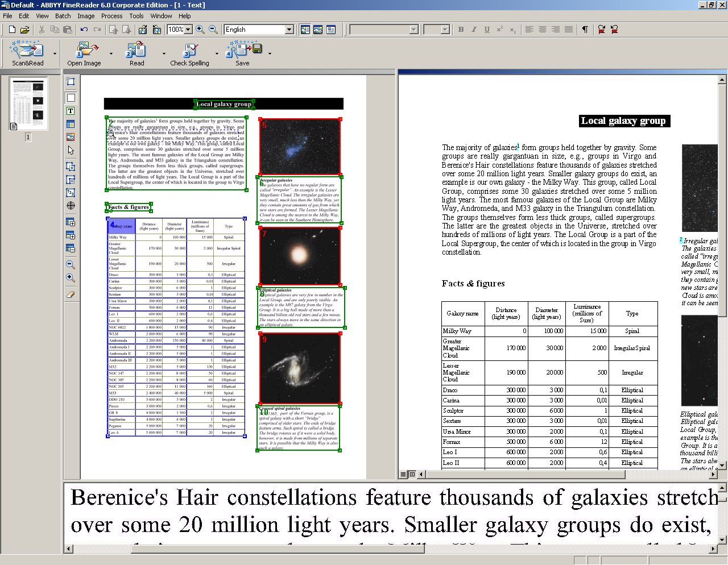The height and width of the screenshot is (565, 728).
Task: Open the Process menu
Action: click(111, 16)
